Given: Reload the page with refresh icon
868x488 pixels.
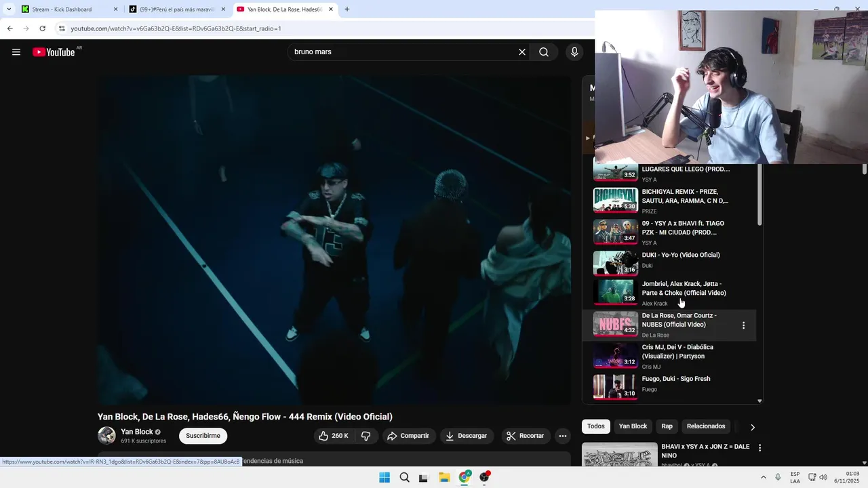Looking at the screenshot, I should pos(42,28).
